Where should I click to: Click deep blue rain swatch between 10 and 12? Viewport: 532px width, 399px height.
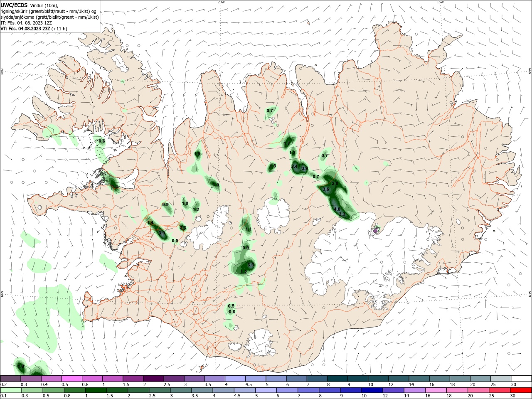372,390
